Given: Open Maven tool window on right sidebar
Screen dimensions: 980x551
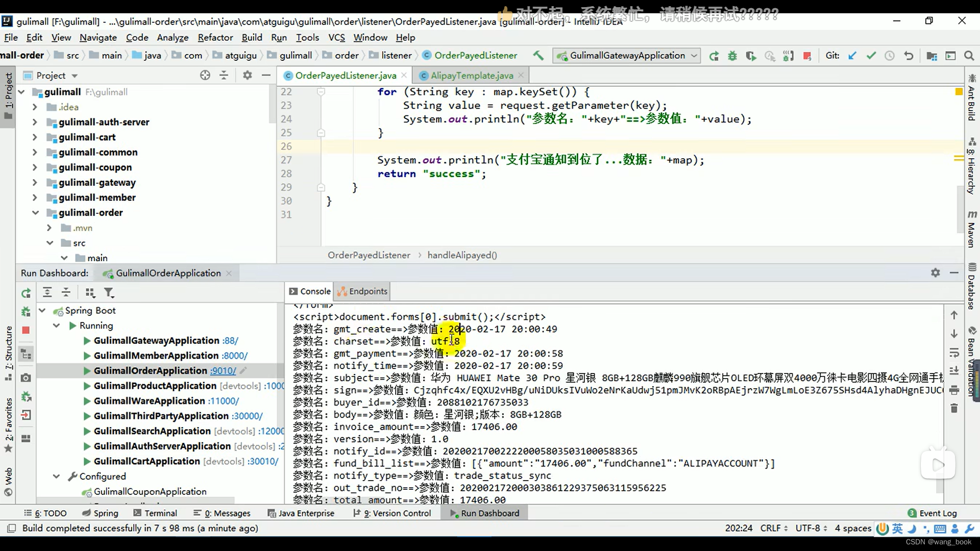Looking at the screenshot, I should (x=972, y=229).
